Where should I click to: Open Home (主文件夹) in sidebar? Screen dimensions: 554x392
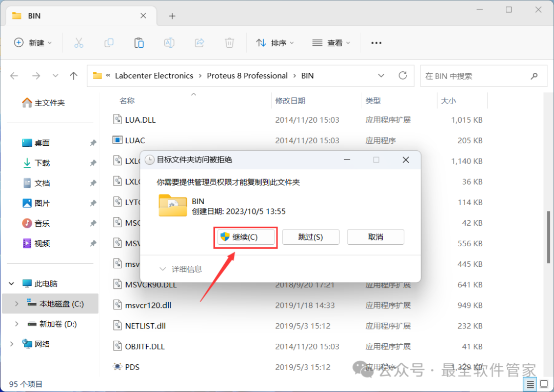[44, 103]
